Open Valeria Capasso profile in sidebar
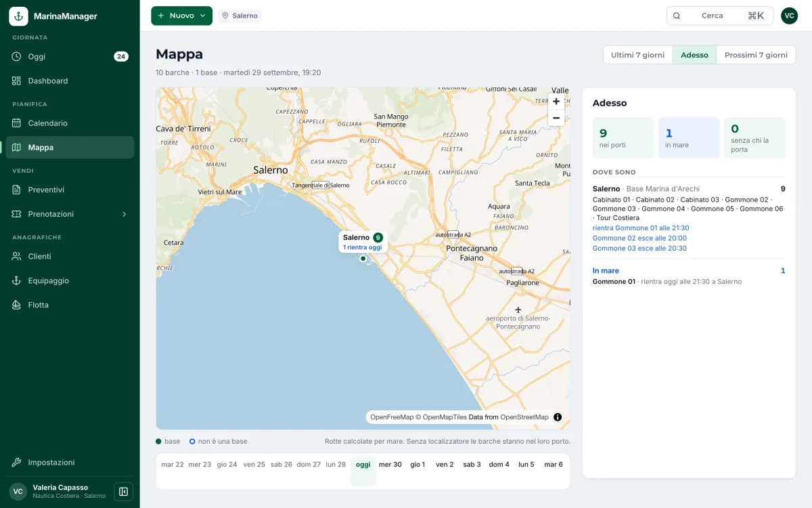This screenshot has height=508, width=812. [x=60, y=492]
